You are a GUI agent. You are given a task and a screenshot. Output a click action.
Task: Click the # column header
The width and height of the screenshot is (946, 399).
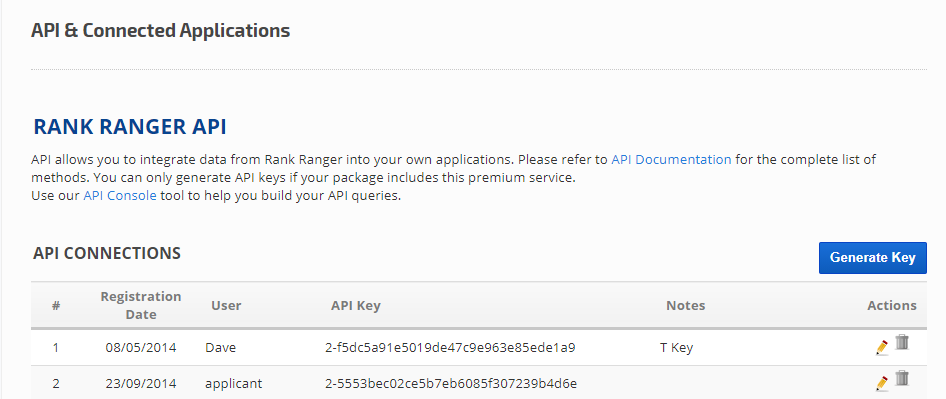56,305
